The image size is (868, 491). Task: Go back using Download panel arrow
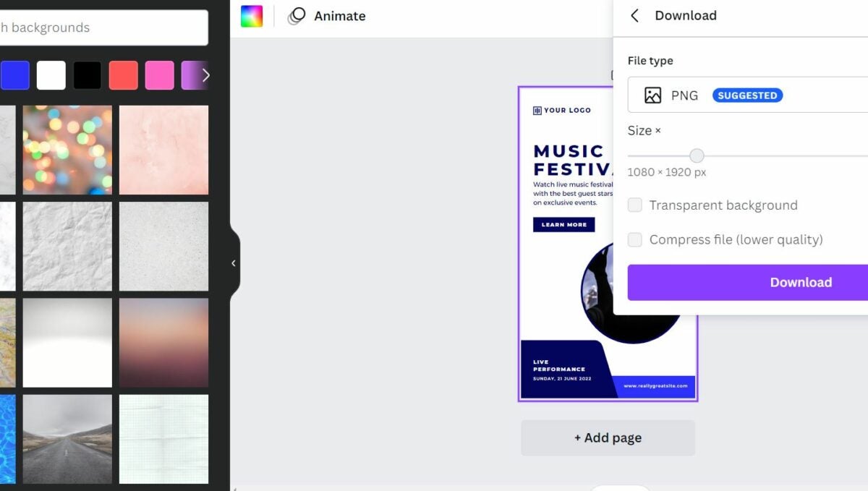(x=634, y=16)
